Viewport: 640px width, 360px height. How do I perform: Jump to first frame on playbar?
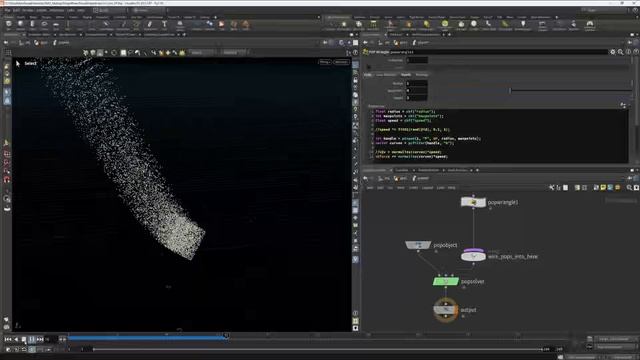[x=8, y=339]
